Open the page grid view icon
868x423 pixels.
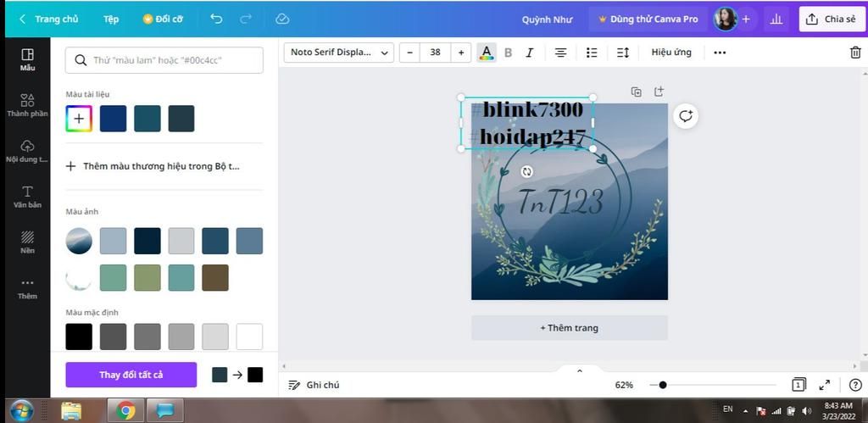tap(798, 385)
